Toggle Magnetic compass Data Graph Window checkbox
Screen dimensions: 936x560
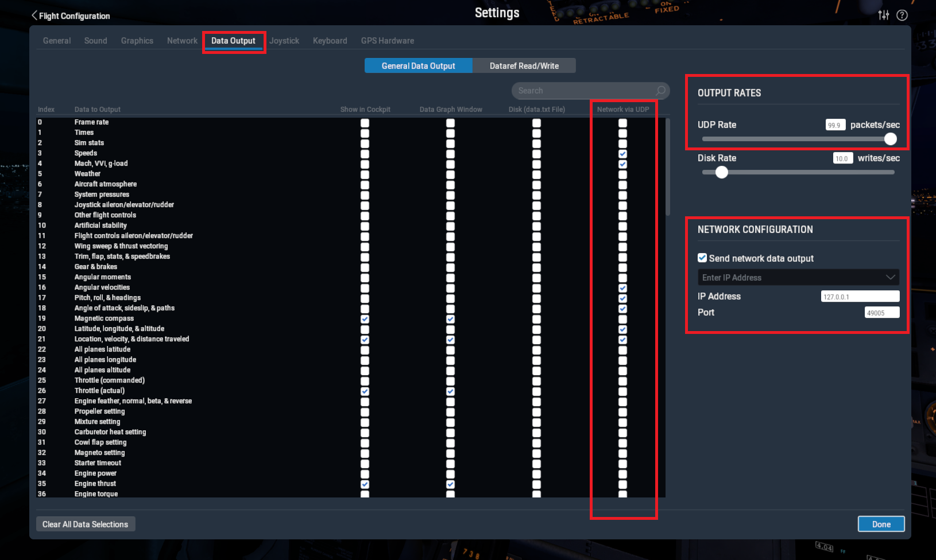coord(450,319)
